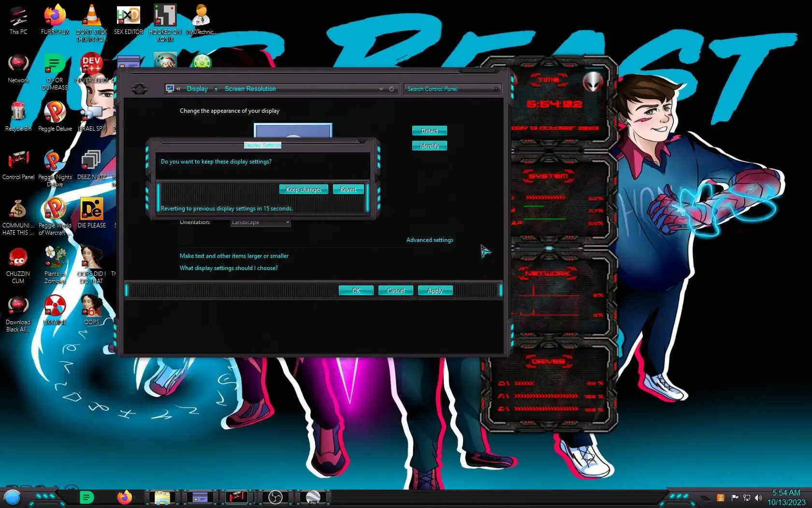
Task: Open the This PC desktop icon
Action: [18, 19]
